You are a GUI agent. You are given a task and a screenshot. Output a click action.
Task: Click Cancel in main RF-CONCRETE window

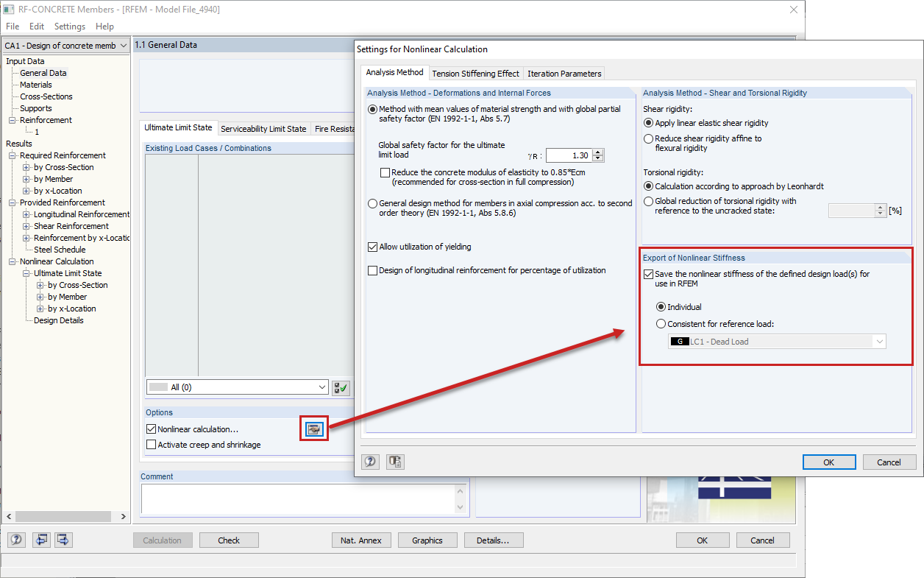coord(762,540)
